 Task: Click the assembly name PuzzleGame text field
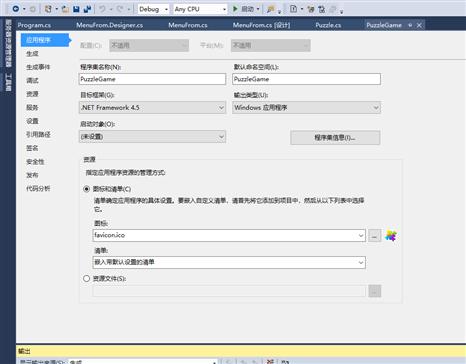click(152, 79)
